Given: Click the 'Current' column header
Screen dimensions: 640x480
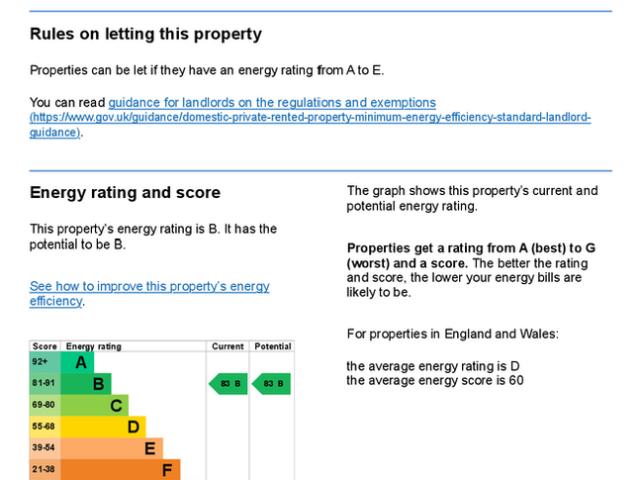Looking at the screenshot, I should pyautogui.click(x=227, y=347).
